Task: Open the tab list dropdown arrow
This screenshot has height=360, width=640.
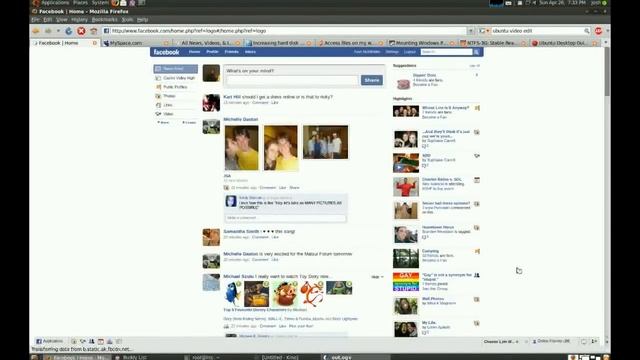Action: [606, 42]
